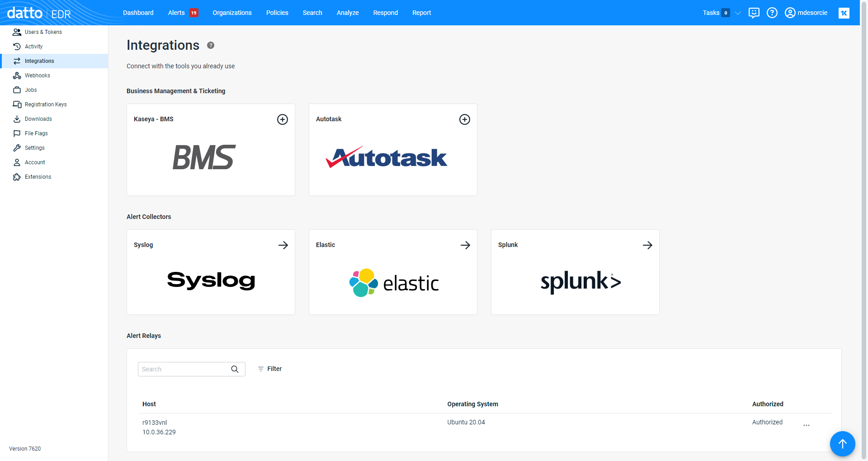
Task: Click host name r9133vnl
Action: coord(155,423)
